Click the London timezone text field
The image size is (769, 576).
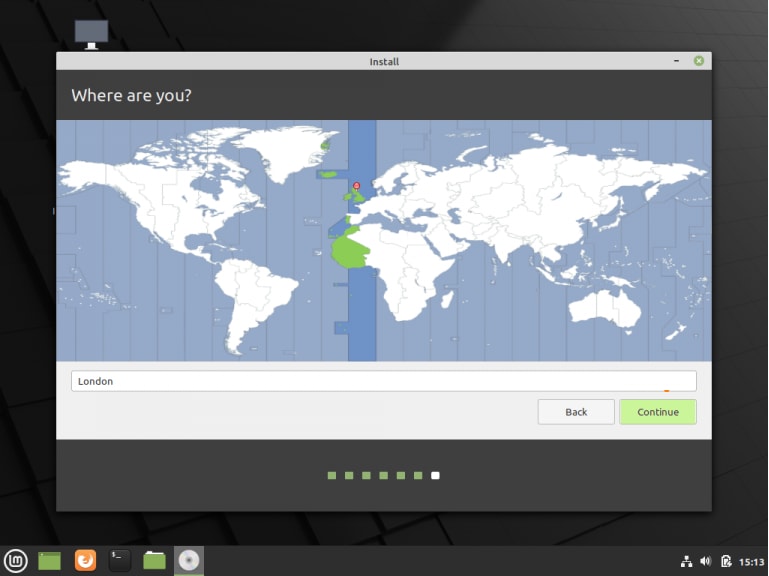tap(384, 381)
